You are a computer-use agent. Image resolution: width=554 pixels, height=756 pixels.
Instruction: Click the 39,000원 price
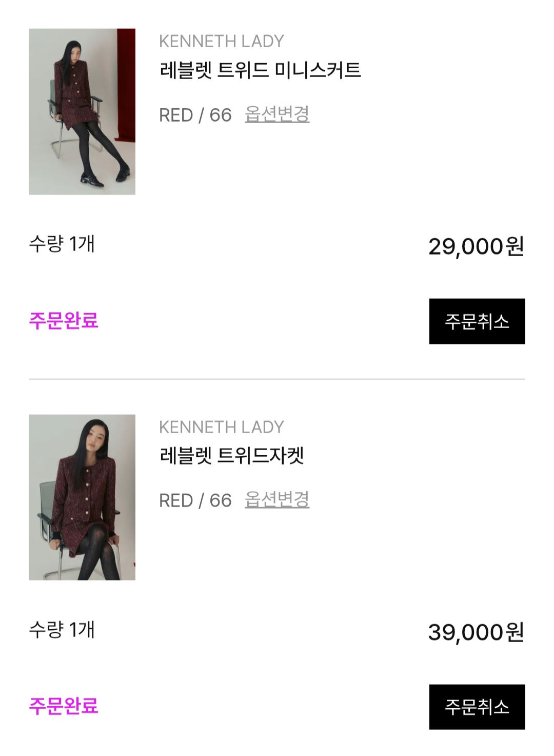(x=476, y=632)
